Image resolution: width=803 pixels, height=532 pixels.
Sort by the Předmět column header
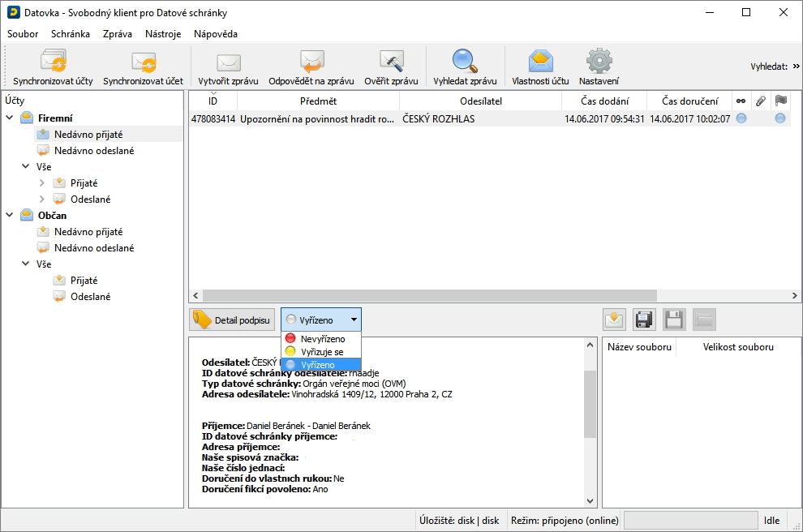click(318, 101)
